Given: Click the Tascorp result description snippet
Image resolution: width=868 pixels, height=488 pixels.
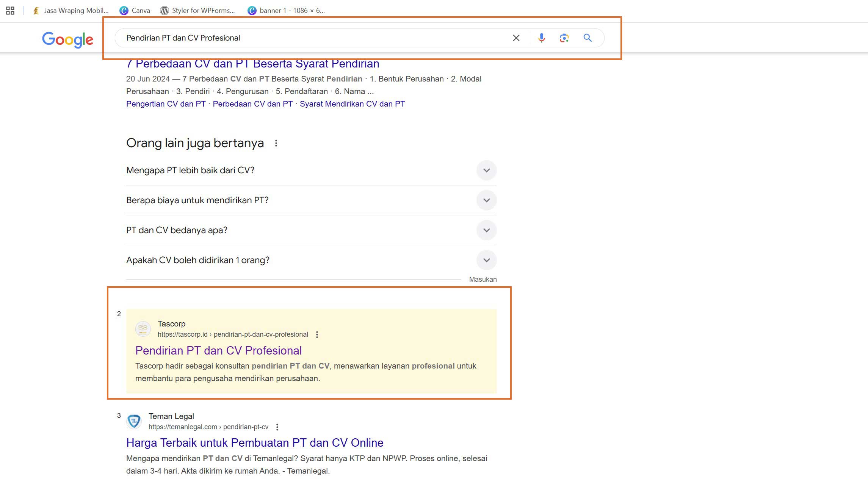Looking at the screenshot, I should (x=306, y=372).
